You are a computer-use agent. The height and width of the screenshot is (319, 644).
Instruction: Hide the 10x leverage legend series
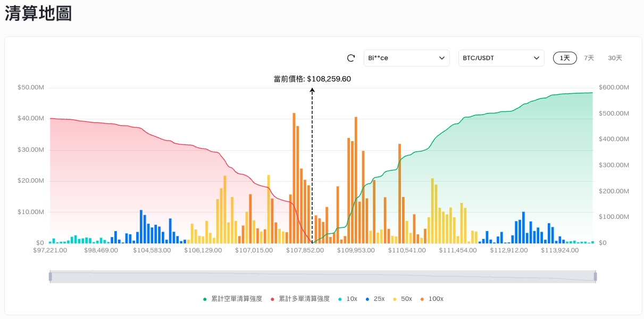click(347, 299)
